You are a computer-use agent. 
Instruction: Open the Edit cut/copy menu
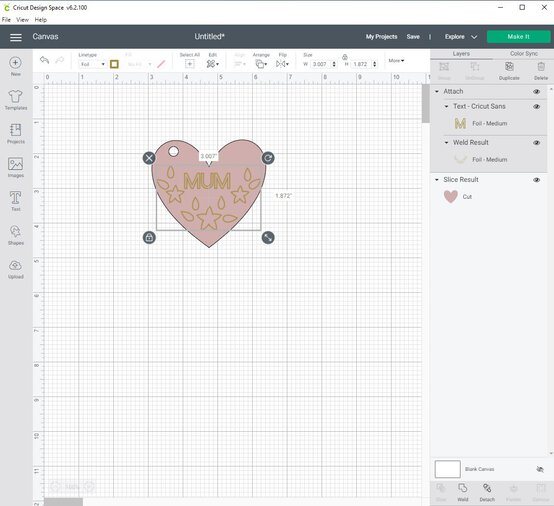(212, 64)
